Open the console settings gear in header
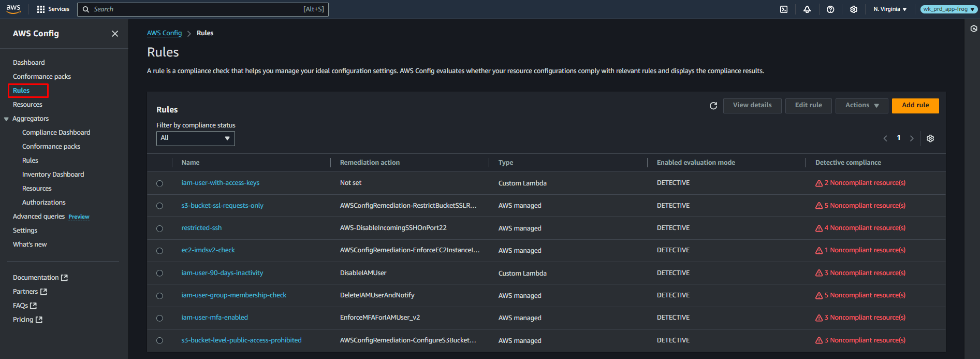Screen dimensions: 980x359 (x=854, y=9)
